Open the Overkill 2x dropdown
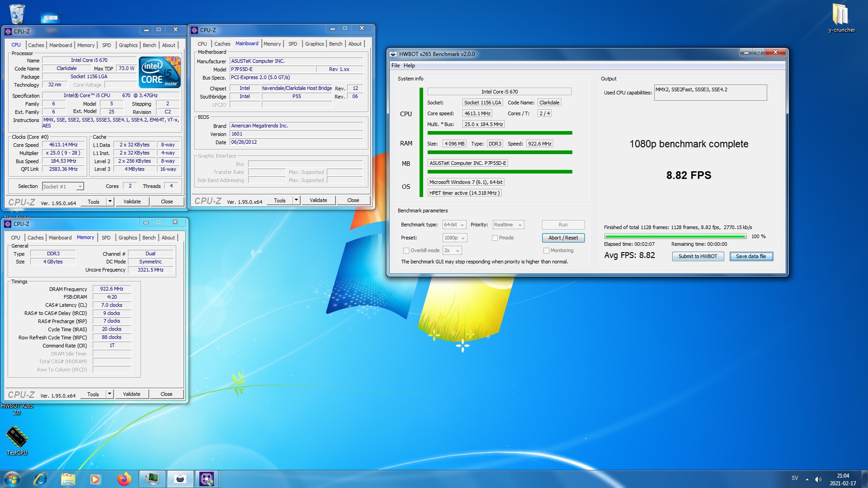 (x=452, y=250)
